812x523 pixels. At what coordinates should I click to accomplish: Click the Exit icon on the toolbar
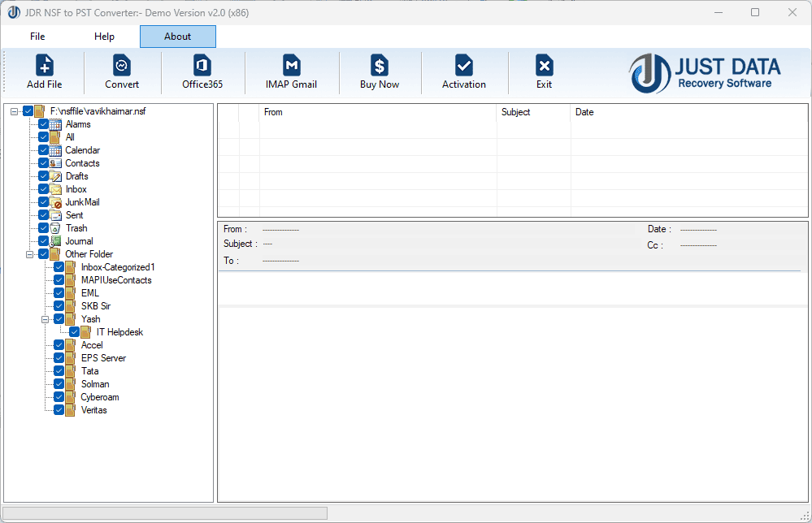coord(544,72)
